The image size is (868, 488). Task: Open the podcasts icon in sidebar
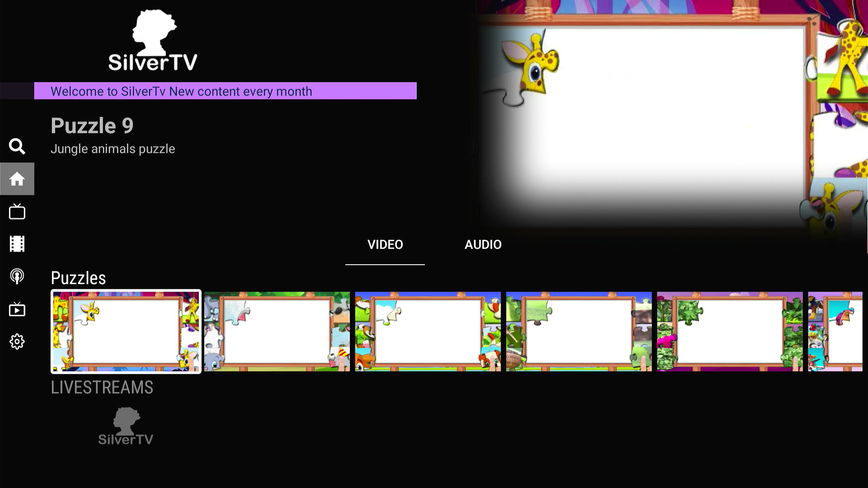tap(17, 276)
